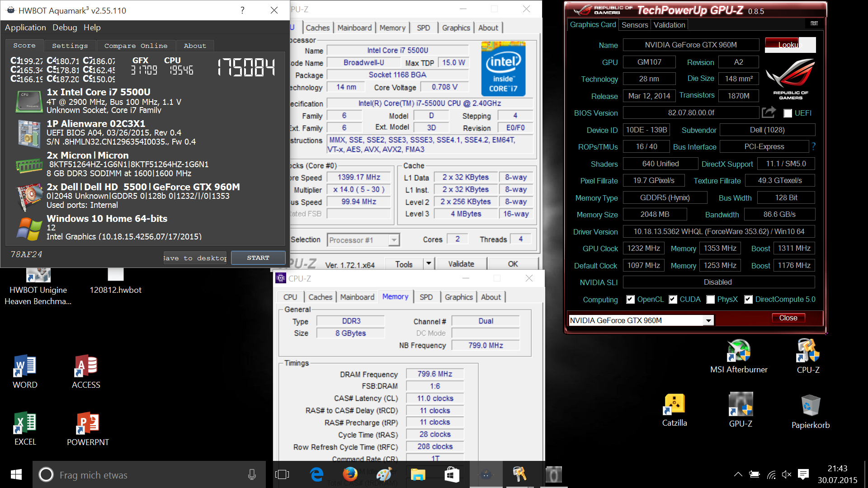This screenshot has height=488, width=868.
Task: Open Mainboard tab in upper CPU-Z window
Action: (354, 28)
